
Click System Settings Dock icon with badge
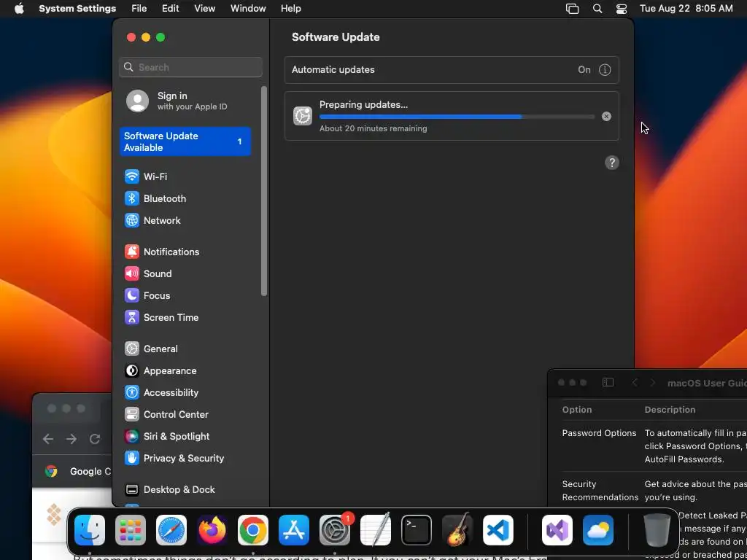pyautogui.click(x=335, y=530)
